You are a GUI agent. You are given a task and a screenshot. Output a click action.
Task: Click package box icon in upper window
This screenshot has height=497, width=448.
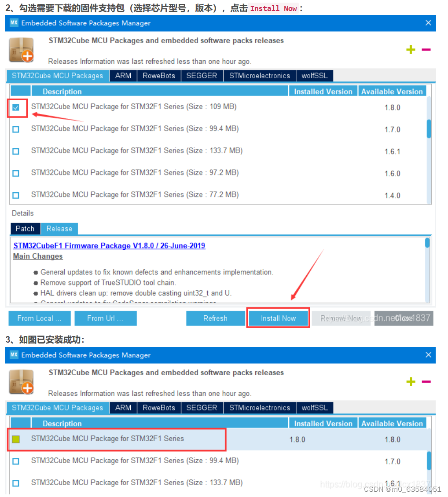21,50
